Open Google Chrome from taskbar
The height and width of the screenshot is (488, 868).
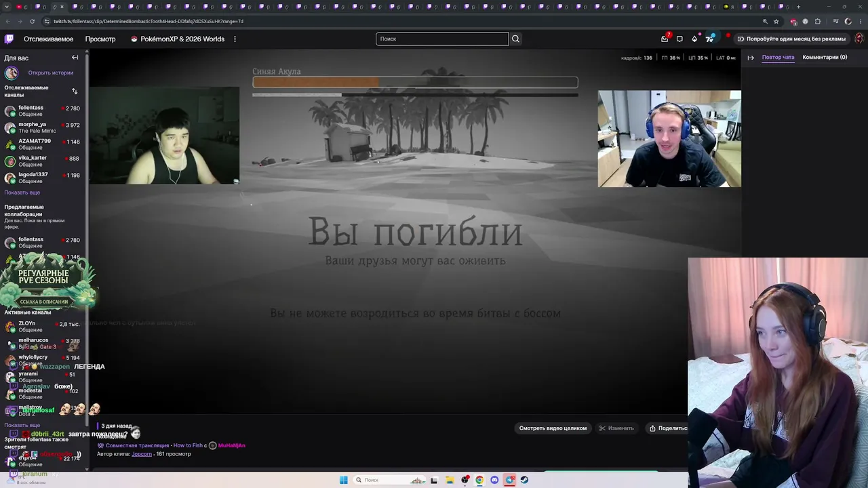pos(479,480)
